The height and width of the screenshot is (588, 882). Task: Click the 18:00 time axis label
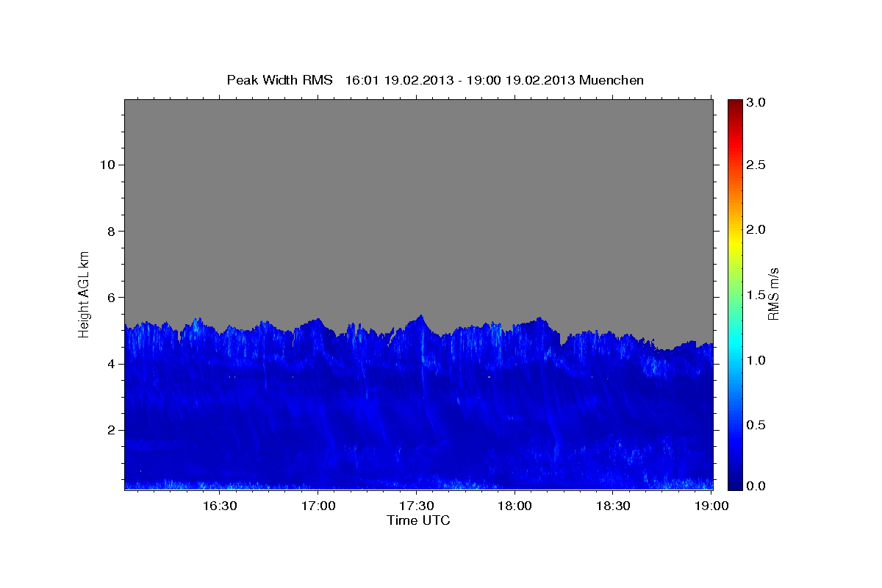point(514,506)
